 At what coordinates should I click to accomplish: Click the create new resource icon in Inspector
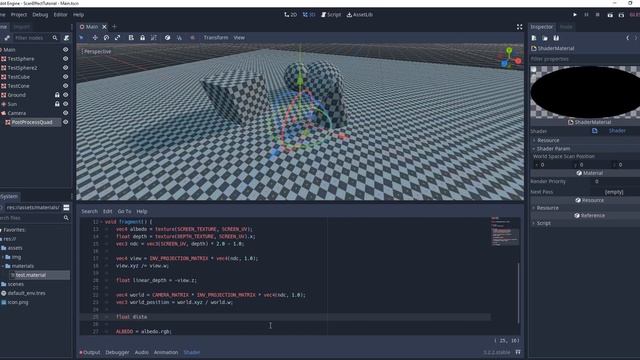pos(534,38)
